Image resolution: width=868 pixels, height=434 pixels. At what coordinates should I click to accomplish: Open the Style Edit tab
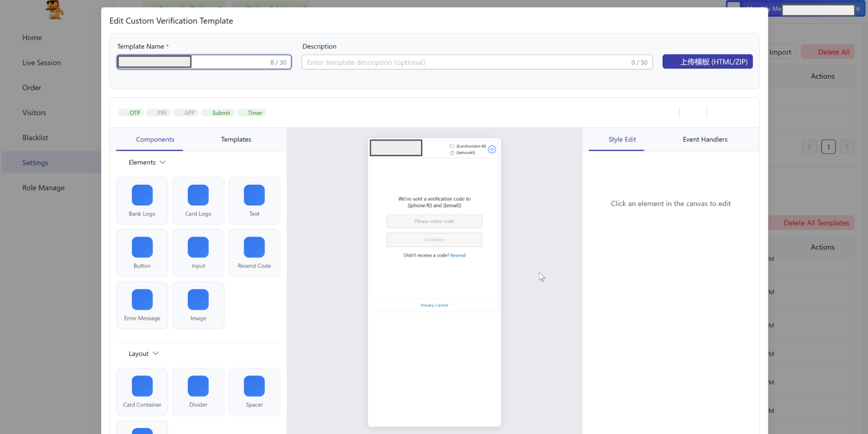(622, 140)
